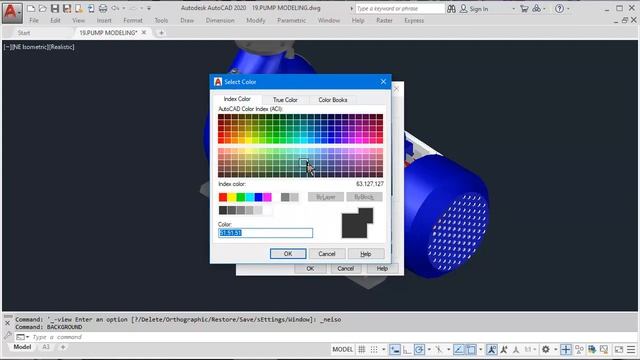Click the workspace switching gear icon
This screenshot has height=360, width=640.
pyautogui.click(x=546, y=349)
